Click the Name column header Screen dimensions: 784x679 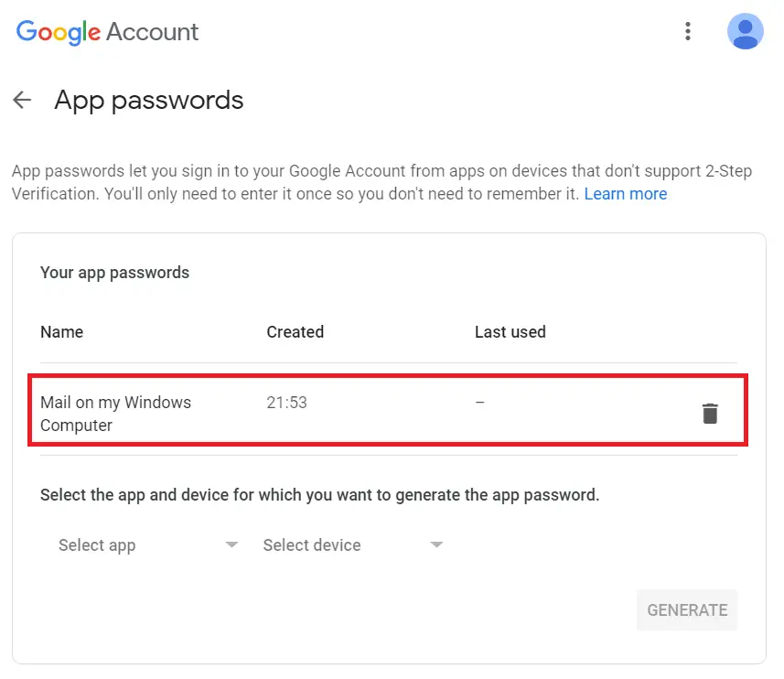pyautogui.click(x=61, y=331)
